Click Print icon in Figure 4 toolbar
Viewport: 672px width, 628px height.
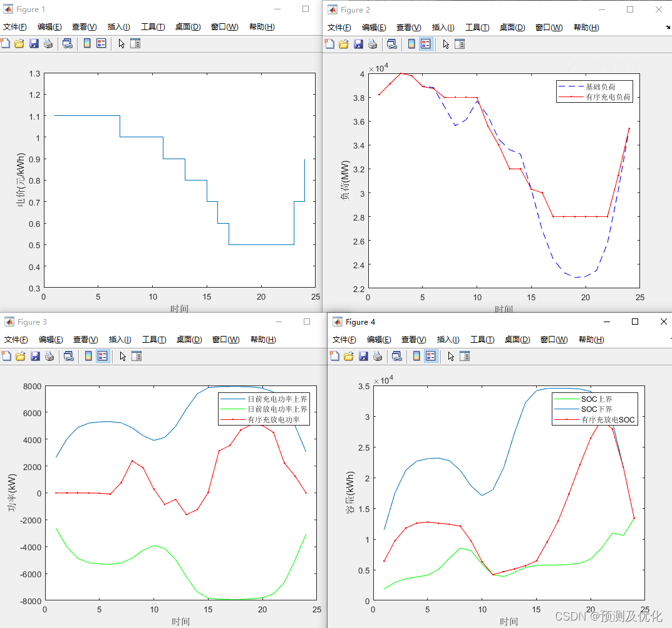(378, 356)
